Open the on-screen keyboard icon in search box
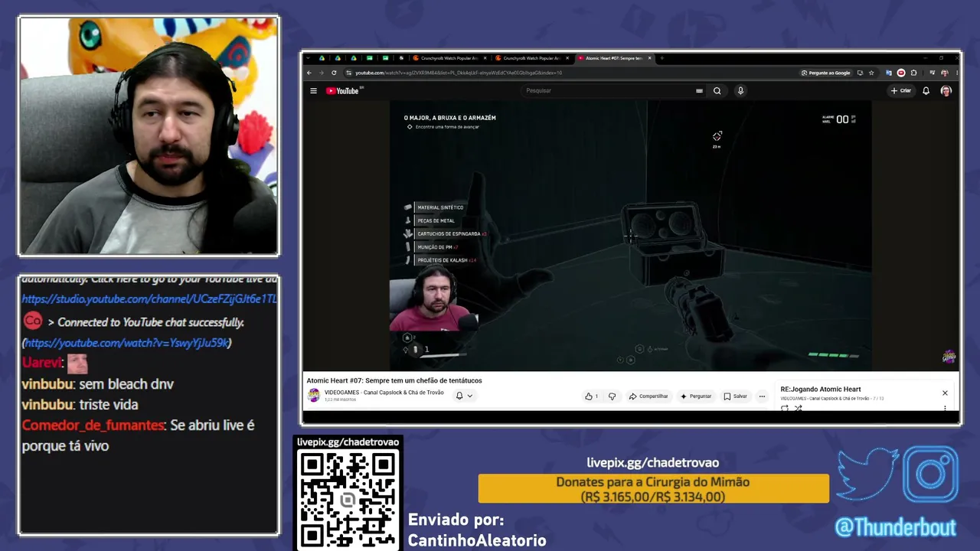Screen dimensions: 980x551 point(699,90)
